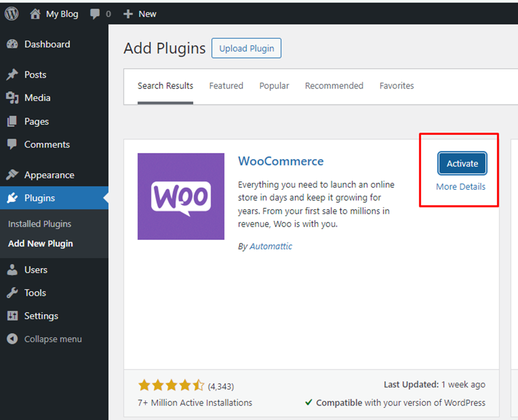Image resolution: width=518 pixels, height=420 pixels.
Task: Click the Tools wrench icon
Action: [x=13, y=293]
